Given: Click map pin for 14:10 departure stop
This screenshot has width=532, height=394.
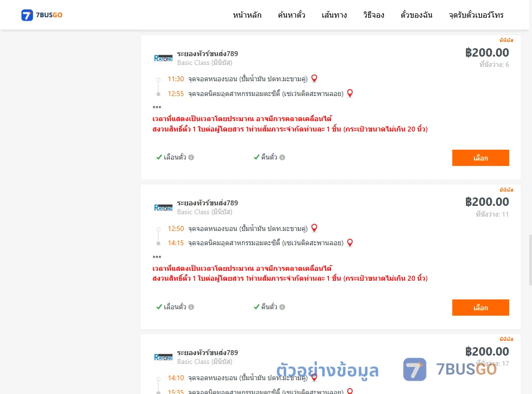Looking at the screenshot, I should pos(314,377).
